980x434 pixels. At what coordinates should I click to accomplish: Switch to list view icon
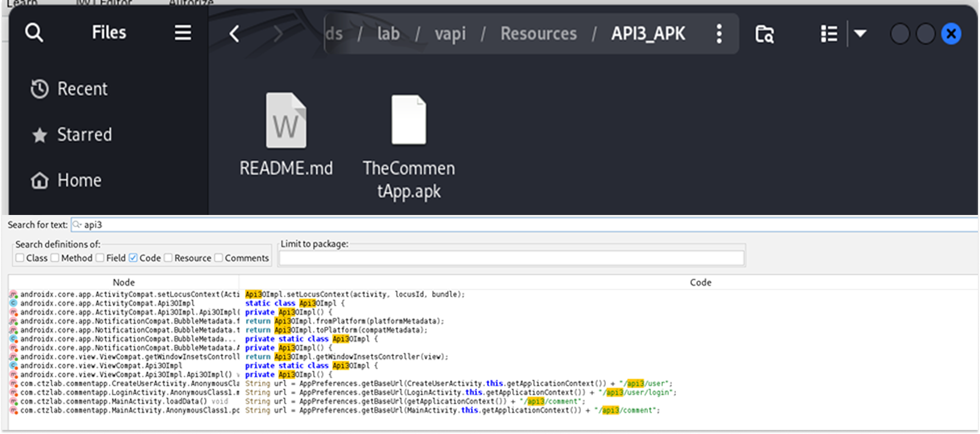click(x=829, y=34)
